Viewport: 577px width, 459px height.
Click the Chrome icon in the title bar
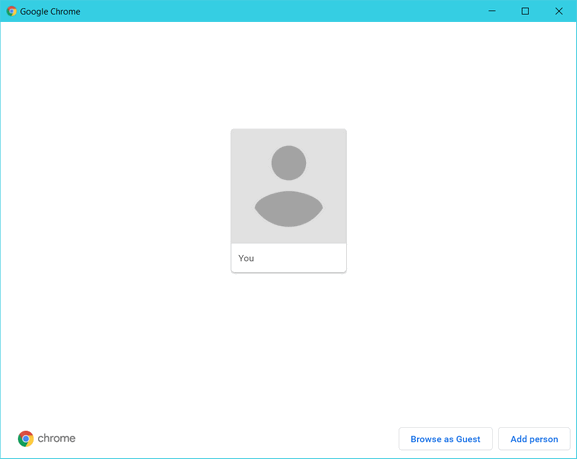tap(11, 11)
